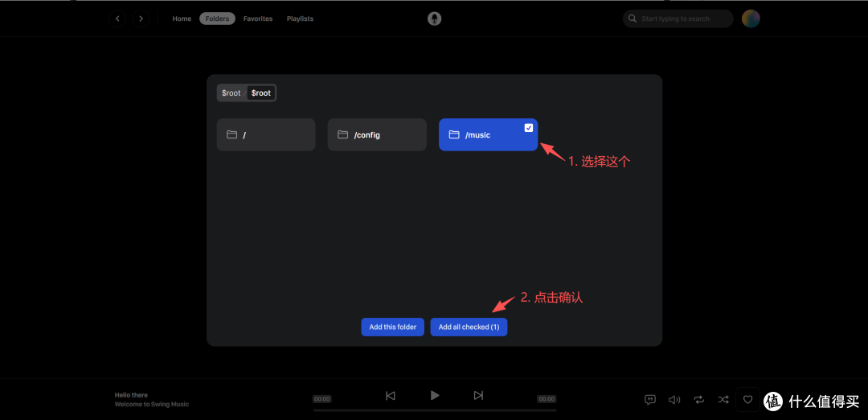Toggle shuffle mode
868x420 pixels.
pos(723,400)
